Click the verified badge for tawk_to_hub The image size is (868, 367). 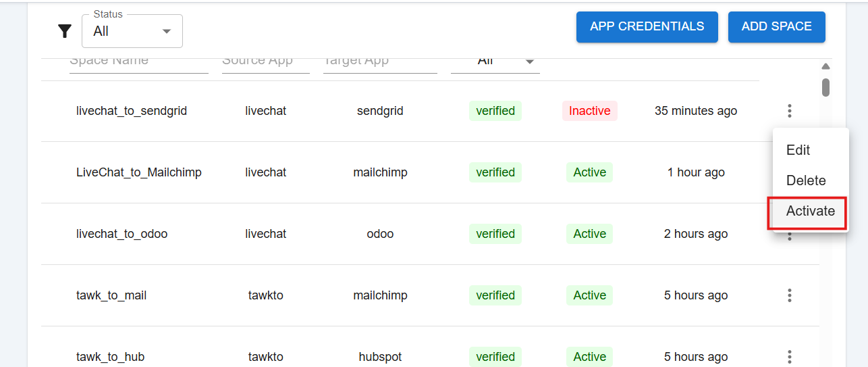(495, 357)
